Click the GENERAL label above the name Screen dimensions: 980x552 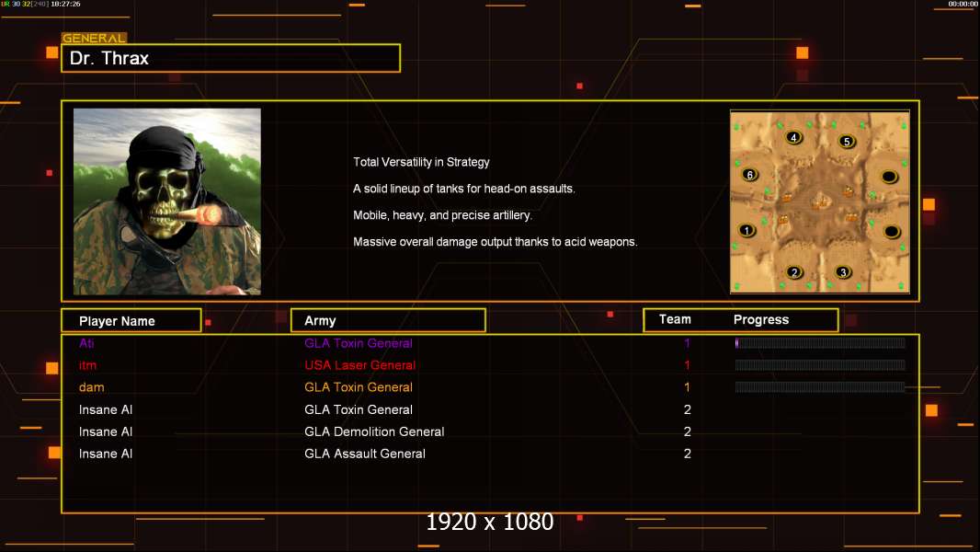tap(94, 38)
